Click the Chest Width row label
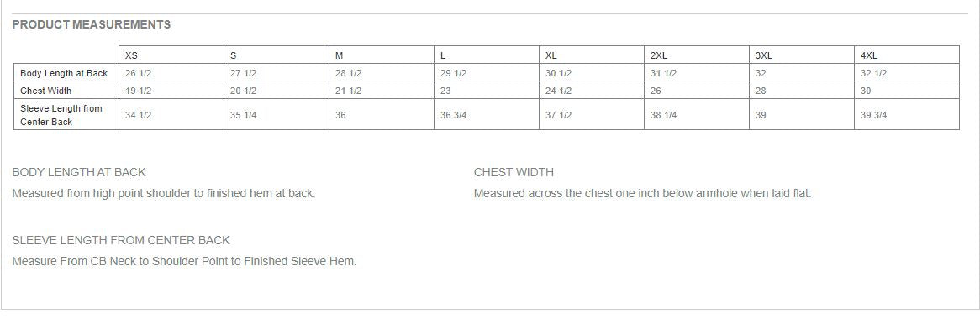This screenshot has width=980, height=329. (45, 91)
